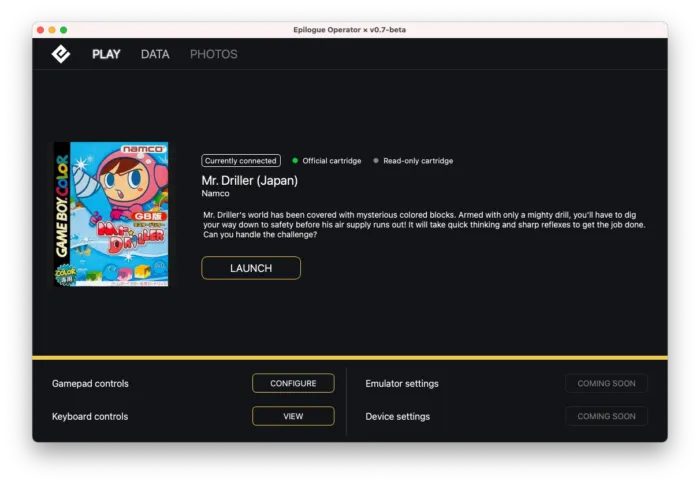Screen dimensions: 700x485
Task: Click the Mr. Driller box art cover
Action: [111, 214]
